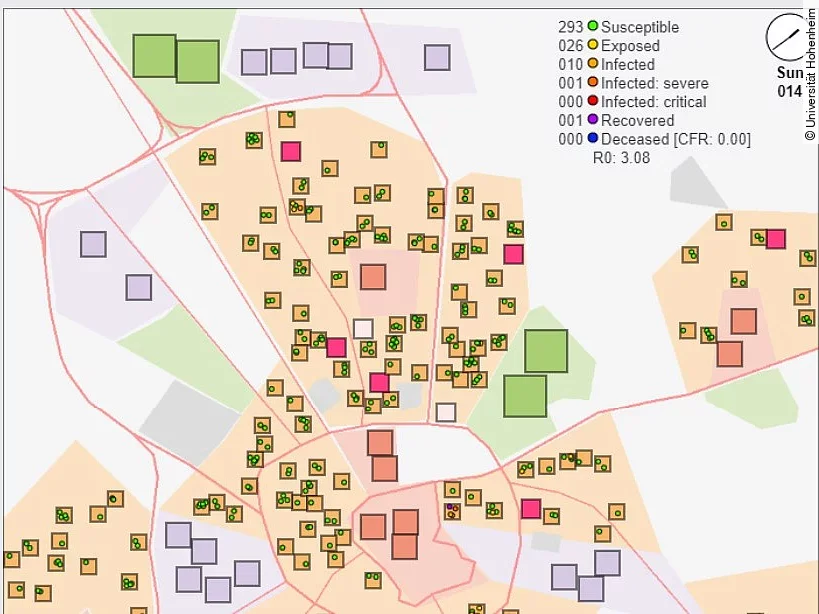The image size is (819, 614).
Task: Select the green field parcel at top left
Action: [x=155, y=53]
